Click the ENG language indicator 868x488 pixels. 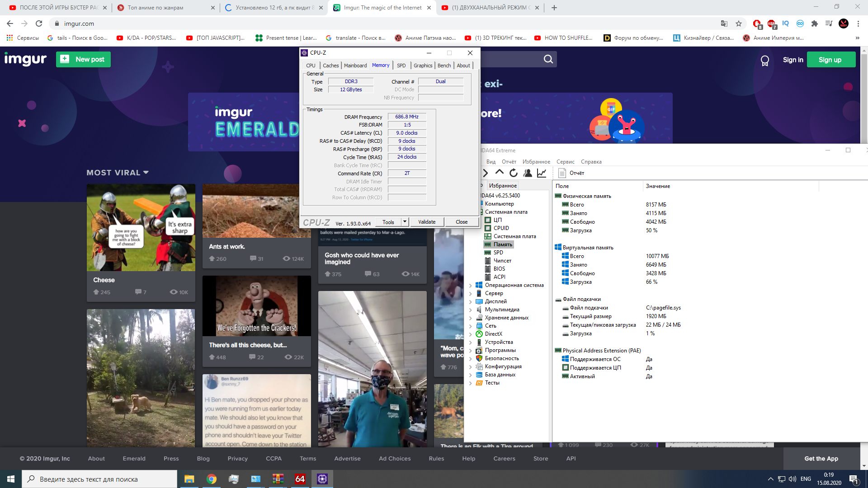[x=806, y=479]
